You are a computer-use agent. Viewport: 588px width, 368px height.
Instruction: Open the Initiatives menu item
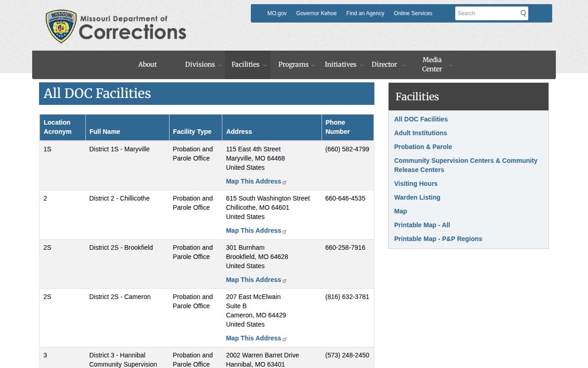click(x=340, y=64)
